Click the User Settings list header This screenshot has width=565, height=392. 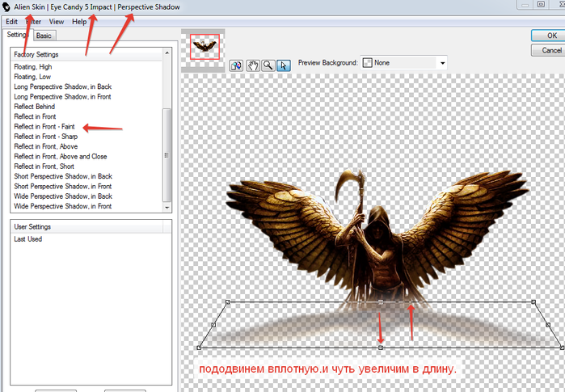point(86,226)
